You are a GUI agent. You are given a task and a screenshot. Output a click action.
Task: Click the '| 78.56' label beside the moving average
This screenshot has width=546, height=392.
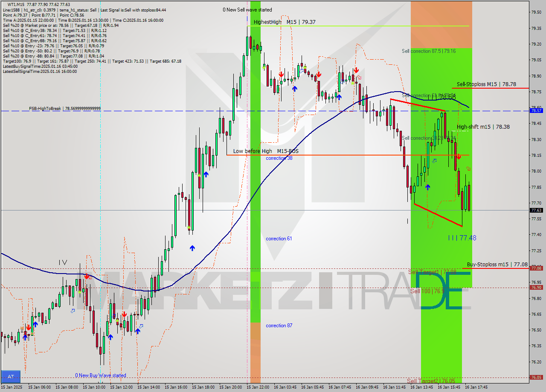coord(446,98)
